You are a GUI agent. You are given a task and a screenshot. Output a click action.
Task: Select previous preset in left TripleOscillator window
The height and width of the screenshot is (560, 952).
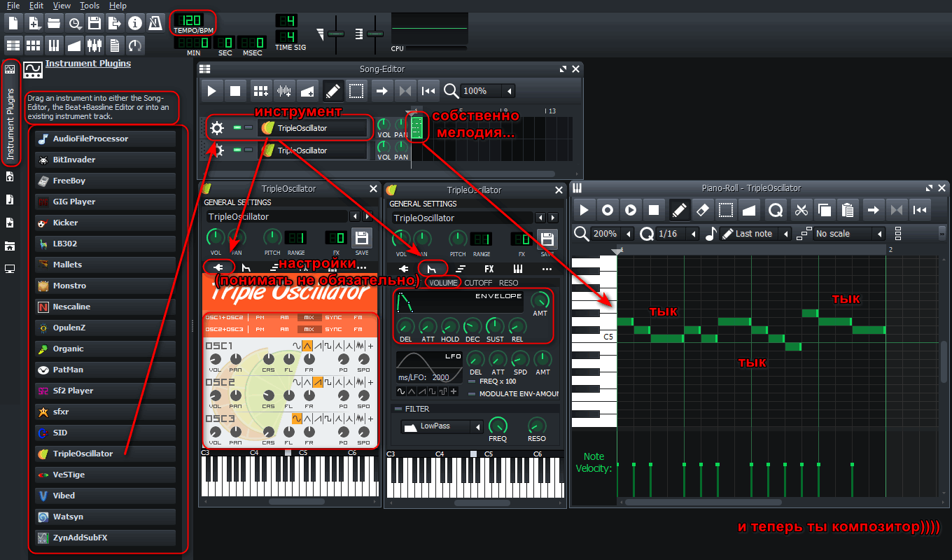pyautogui.click(x=355, y=217)
